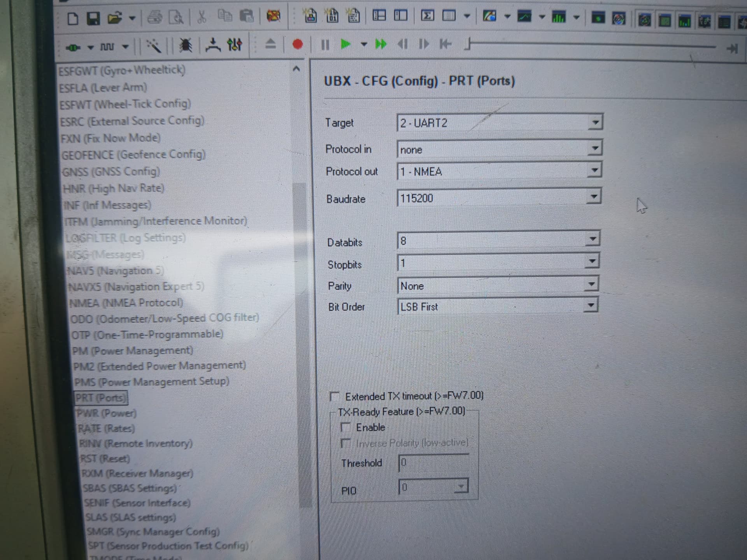Click the New file icon
This screenshot has width=747, height=560.
pos(73,19)
